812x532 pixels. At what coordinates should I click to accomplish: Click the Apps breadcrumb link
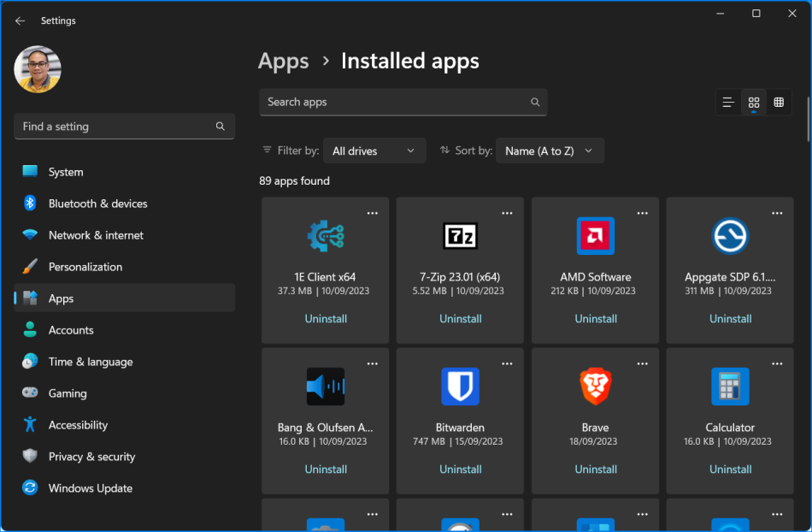tap(283, 61)
